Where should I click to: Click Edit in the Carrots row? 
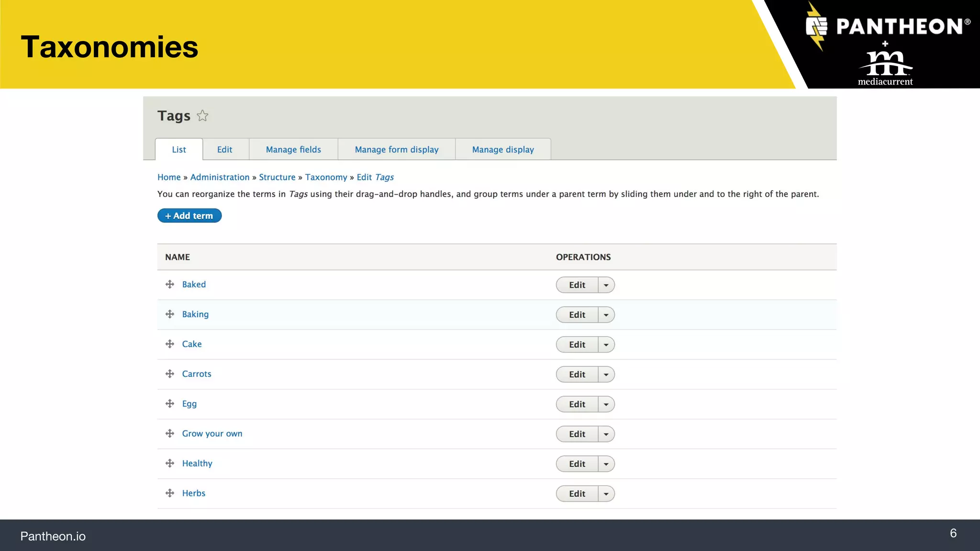coord(577,375)
